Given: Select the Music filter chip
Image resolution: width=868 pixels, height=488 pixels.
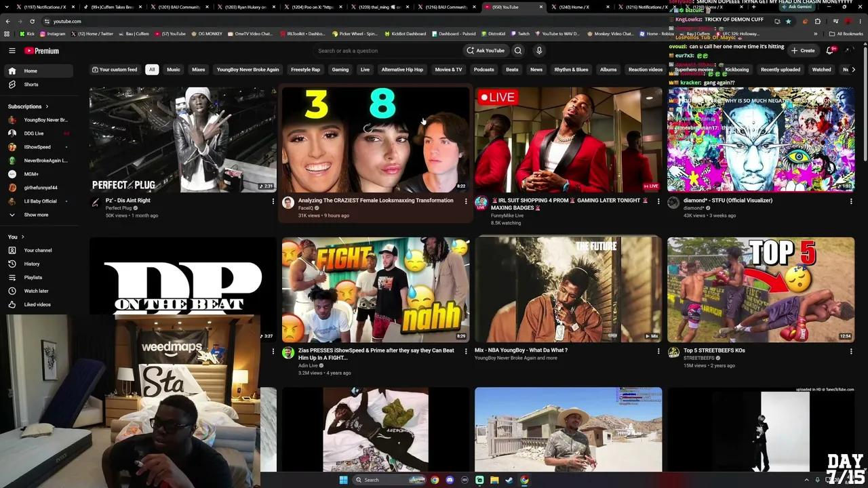Looking at the screenshot, I should pyautogui.click(x=174, y=70).
